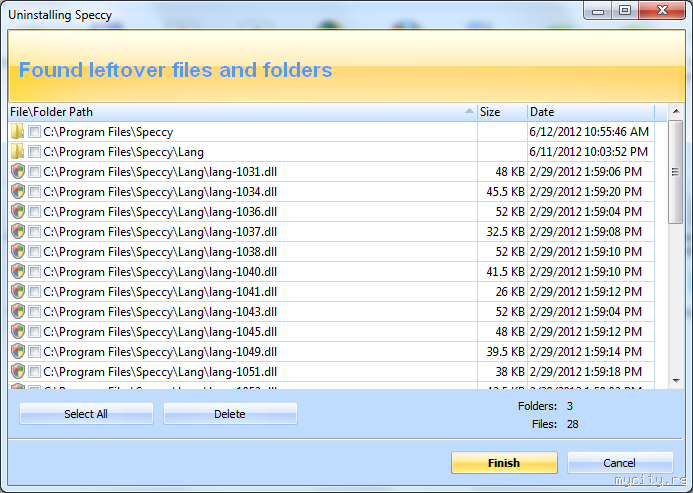Sort list by Date column header

click(x=591, y=112)
